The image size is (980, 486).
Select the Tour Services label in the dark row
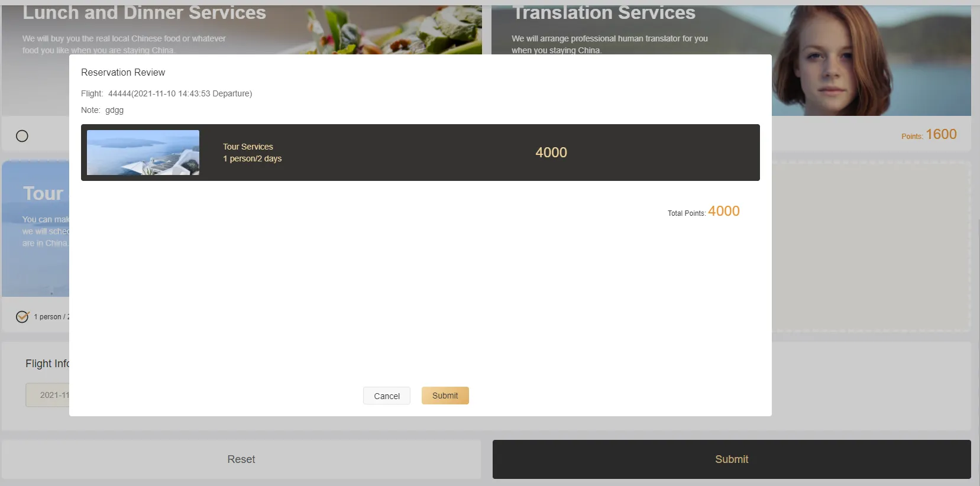[x=248, y=147]
